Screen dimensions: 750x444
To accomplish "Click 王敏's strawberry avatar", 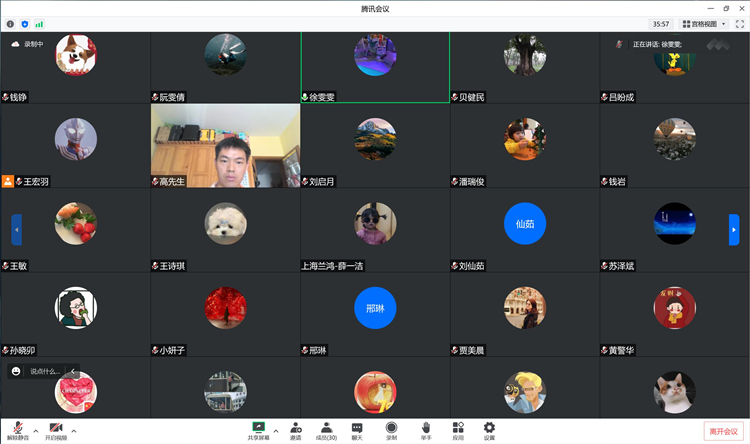I will 76,223.
